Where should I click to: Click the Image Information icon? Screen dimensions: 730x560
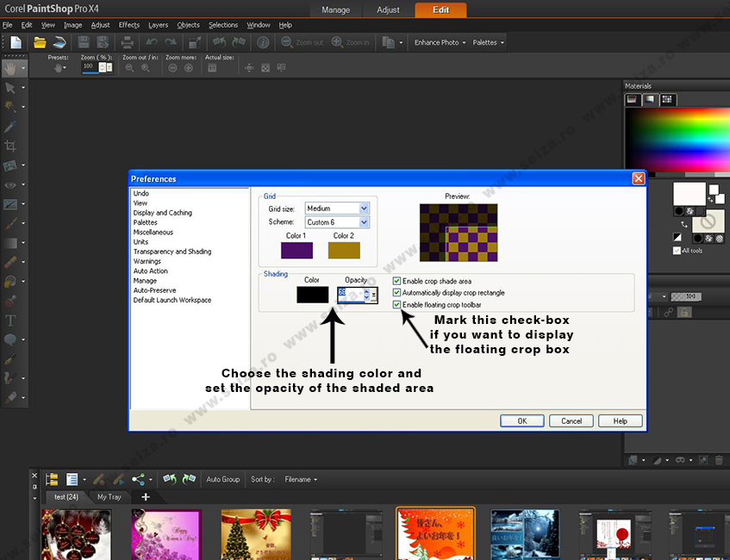[263, 42]
